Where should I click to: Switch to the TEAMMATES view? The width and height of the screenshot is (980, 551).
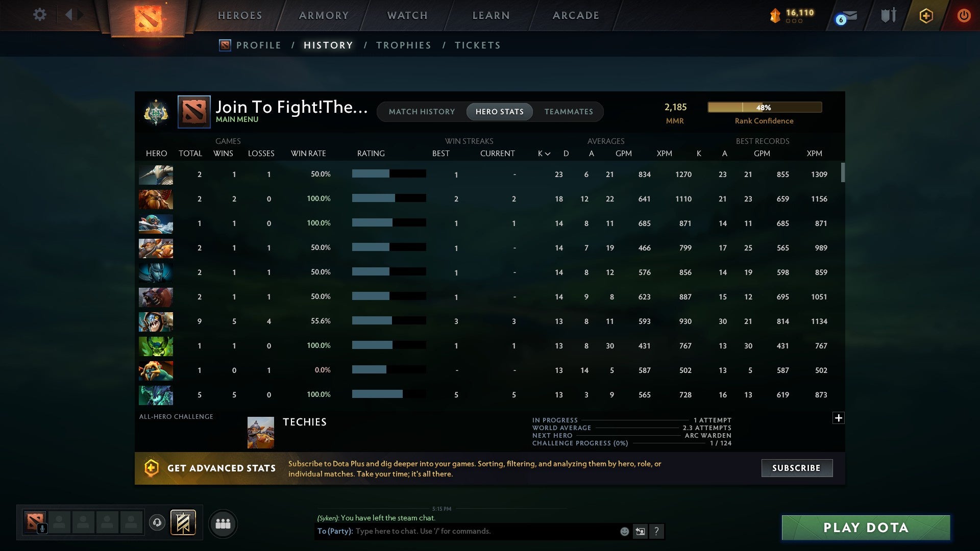coord(569,112)
